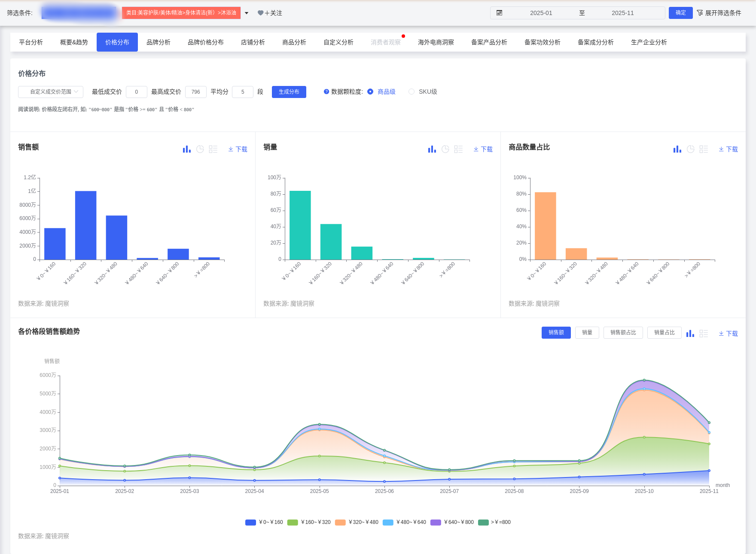Viewport: 756px width, 554px height.
Task: Switch 销售额 chart to bar view icon
Action: point(186,149)
